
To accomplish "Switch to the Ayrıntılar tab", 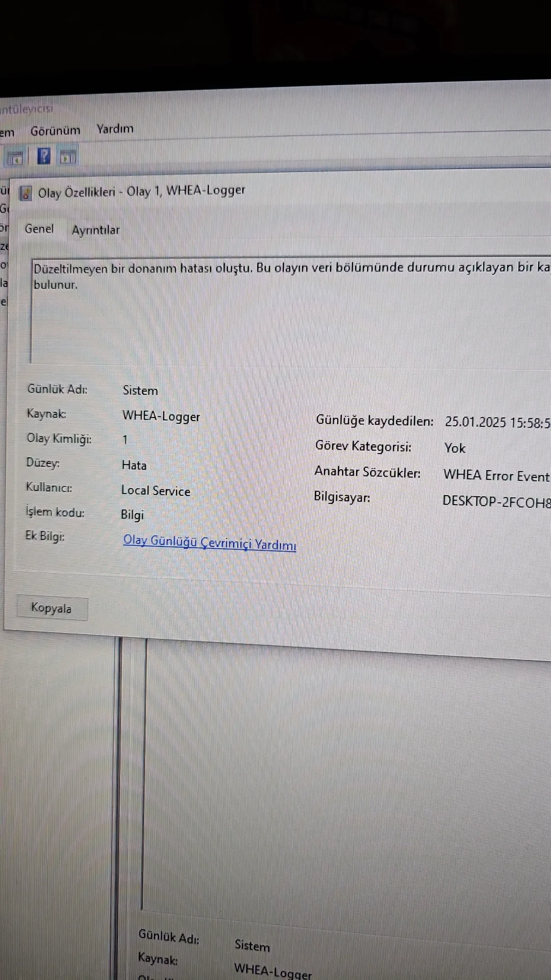I will pyautogui.click(x=96, y=230).
